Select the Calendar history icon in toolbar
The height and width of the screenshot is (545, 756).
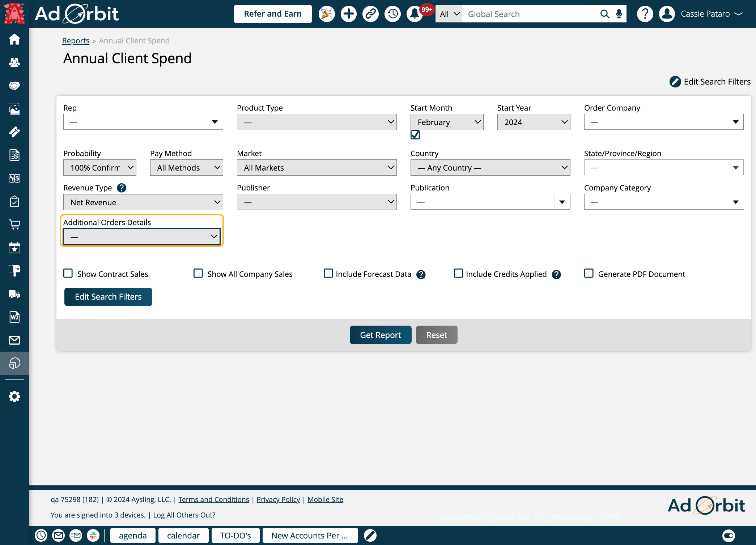pos(393,14)
